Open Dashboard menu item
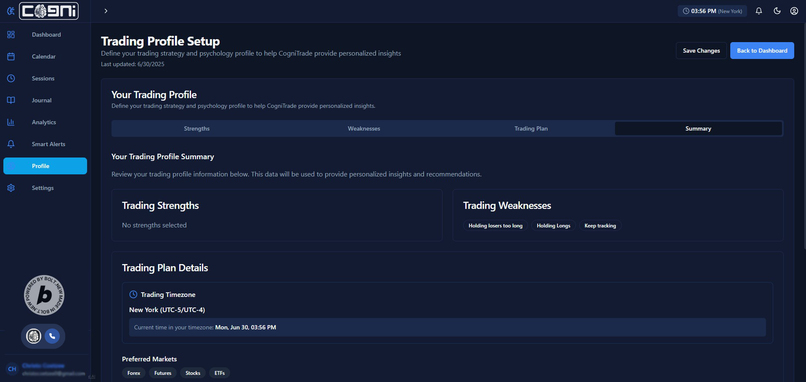This screenshot has width=806, height=382. pos(45,35)
